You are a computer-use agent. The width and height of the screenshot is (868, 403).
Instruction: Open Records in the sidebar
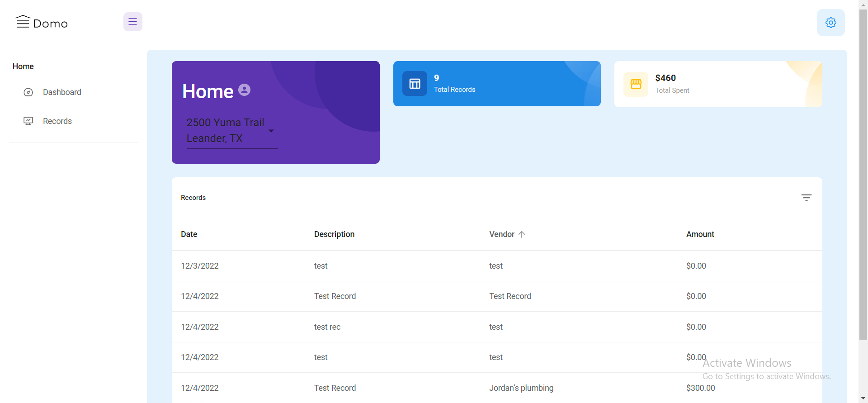point(73,121)
